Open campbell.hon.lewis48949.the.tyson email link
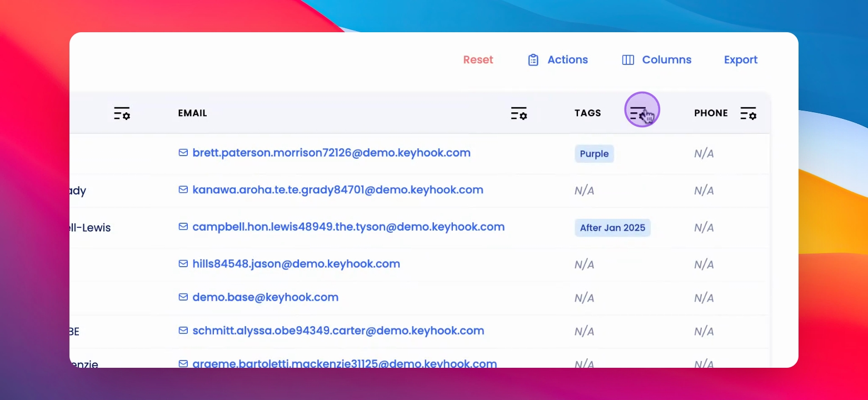868x400 pixels. pos(348,227)
